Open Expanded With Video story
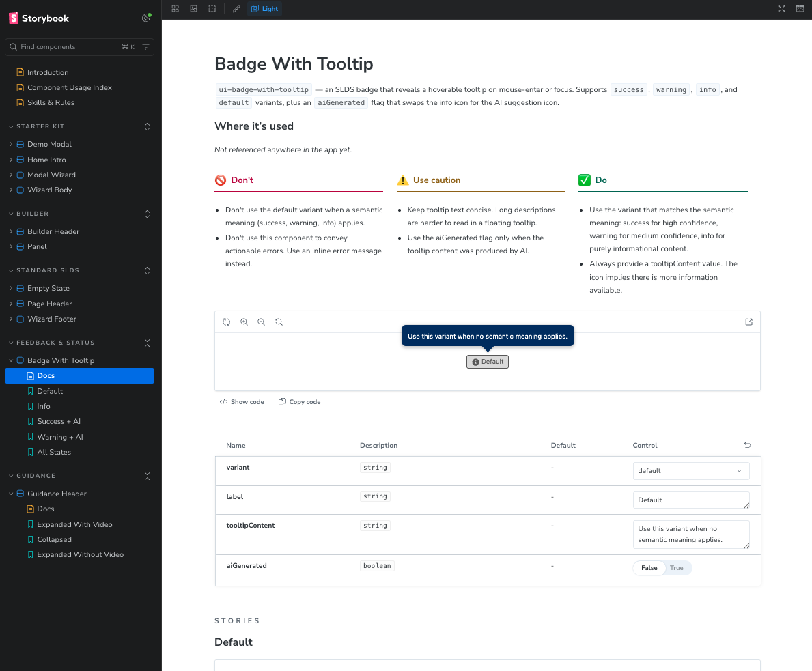The width and height of the screenshot is (812, 671). pos(74,524)
